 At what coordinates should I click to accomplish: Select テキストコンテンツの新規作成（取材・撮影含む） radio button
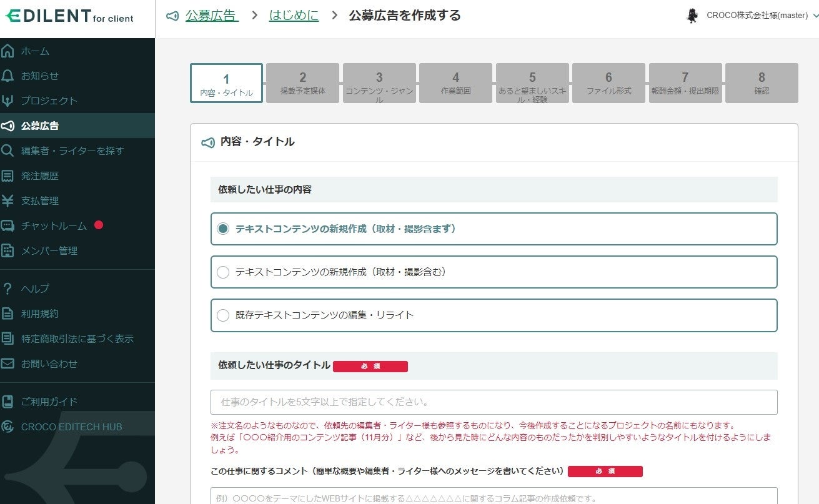pos(223,272)
